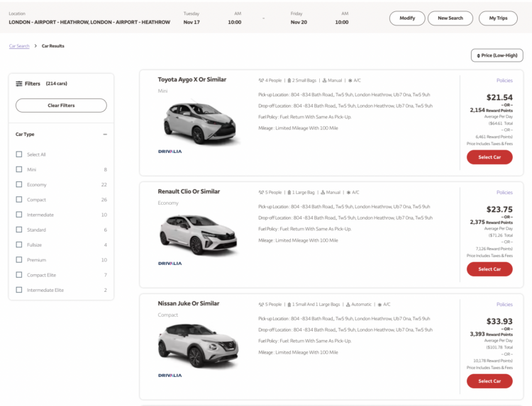This screenshot has width=532, height=406.
Task: Check the Fullsize car type filter
Action: coord(19,244)
